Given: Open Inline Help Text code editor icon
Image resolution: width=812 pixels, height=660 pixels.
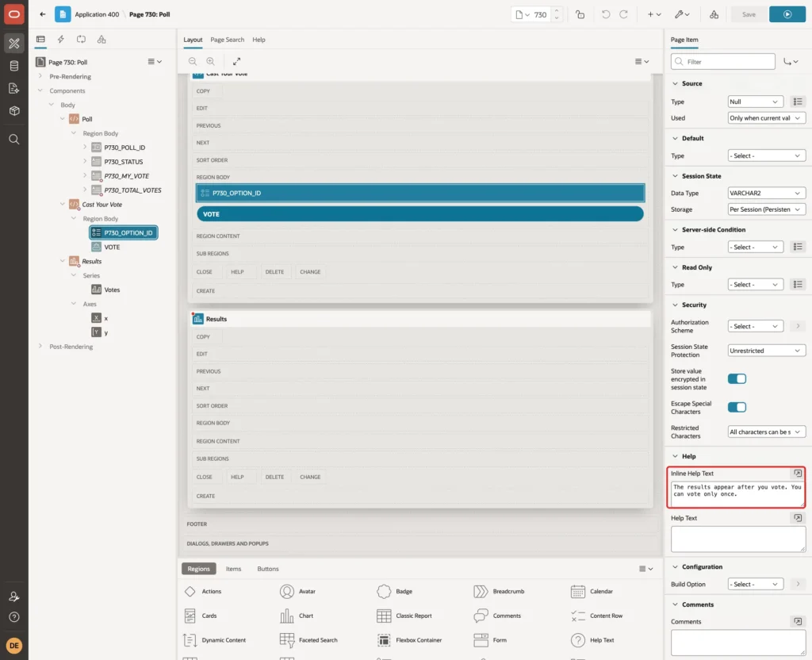Looking at the screenshot, I should (798, 473).
